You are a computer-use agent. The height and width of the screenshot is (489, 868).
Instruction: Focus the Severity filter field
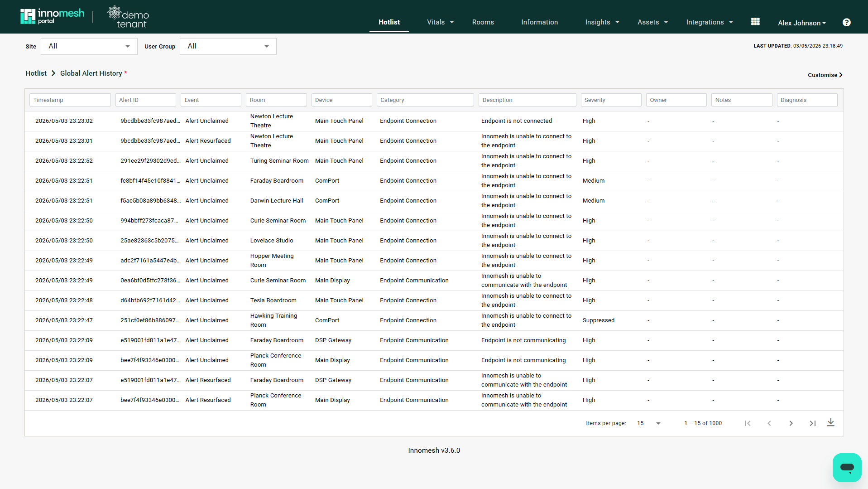pyautogui.click(x=611, y=100)
